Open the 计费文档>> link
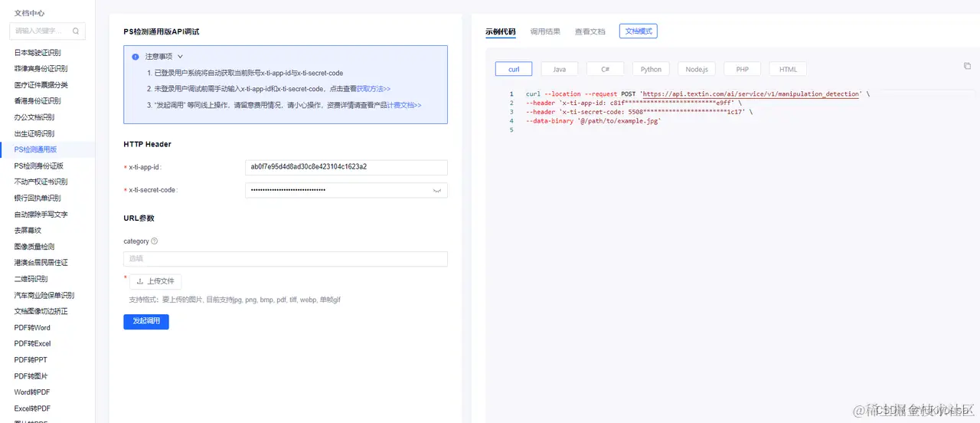 click(x=404, y=105)
